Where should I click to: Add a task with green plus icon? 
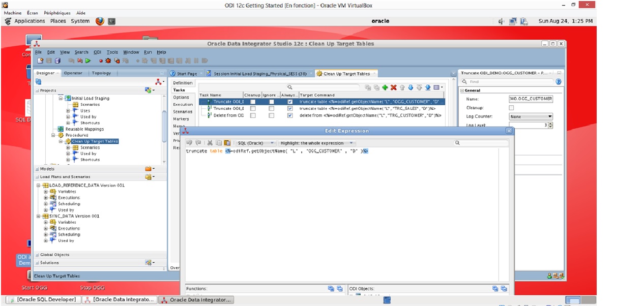(385, 87)
